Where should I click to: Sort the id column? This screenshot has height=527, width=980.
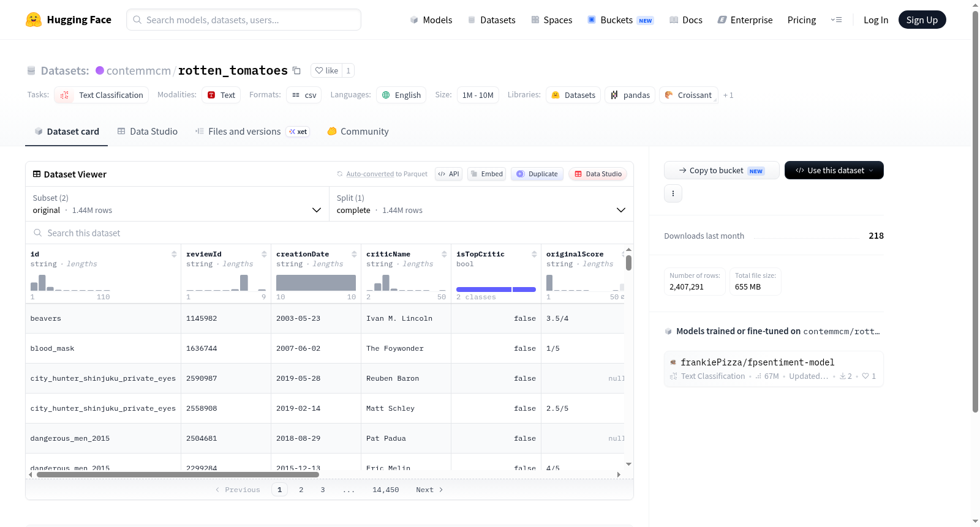click(174, 254)
